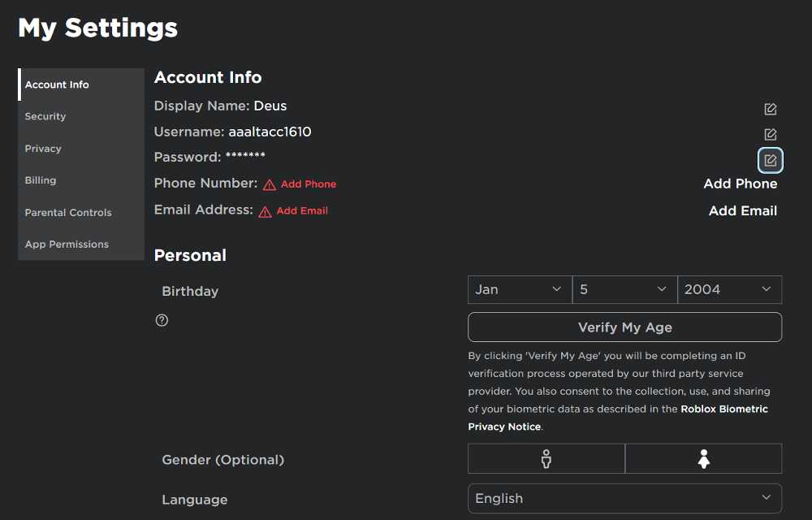
Task: Click the Gender (Optional) label
Action: tap(223, 460)
